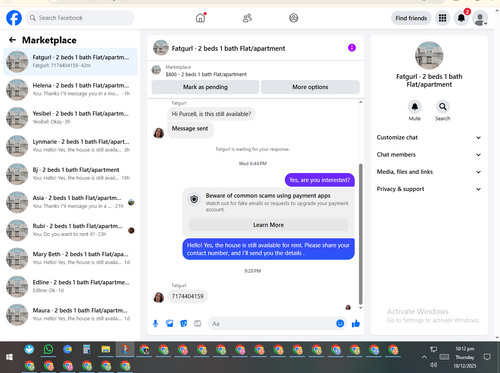
Task: Open the Groups icon in top navigation
Action: pos(293,18)
